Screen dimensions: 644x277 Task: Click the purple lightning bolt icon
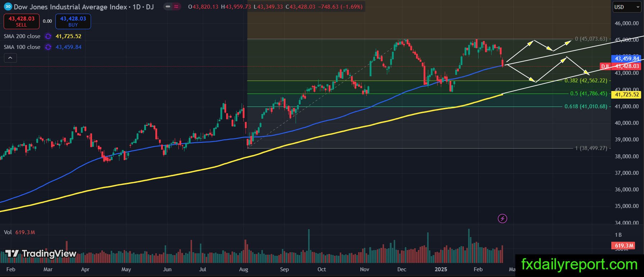point(502,218)
